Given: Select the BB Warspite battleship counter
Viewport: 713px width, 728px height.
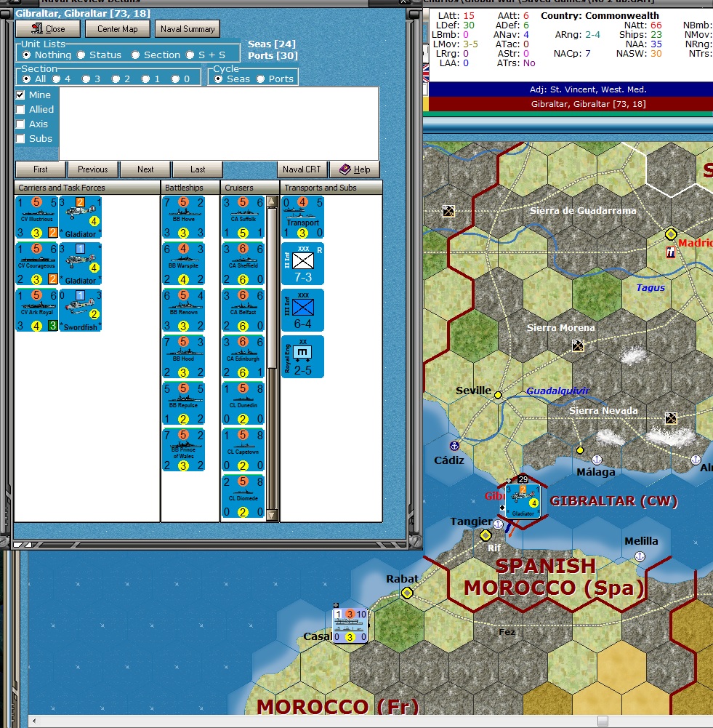Looking at the screenshot, I should point(184,264).
